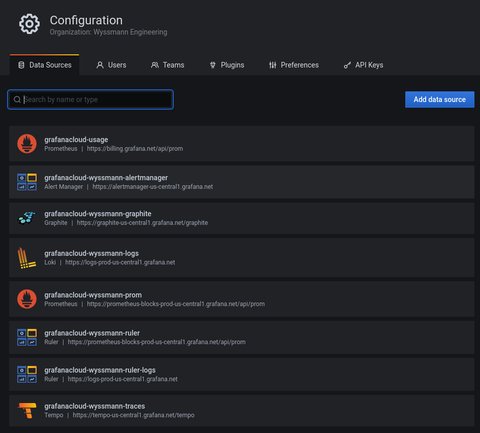Click the key icon on API Keys tab

(x=347, y=65)
